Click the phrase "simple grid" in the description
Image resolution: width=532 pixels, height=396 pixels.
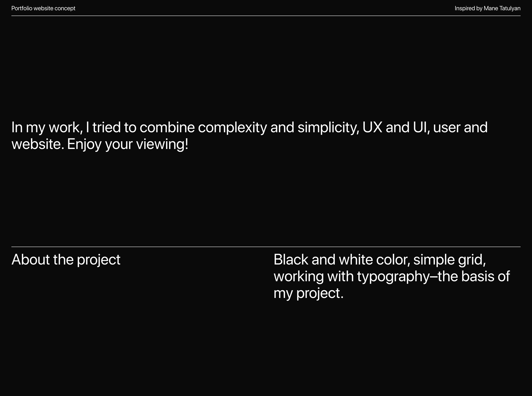449,259
